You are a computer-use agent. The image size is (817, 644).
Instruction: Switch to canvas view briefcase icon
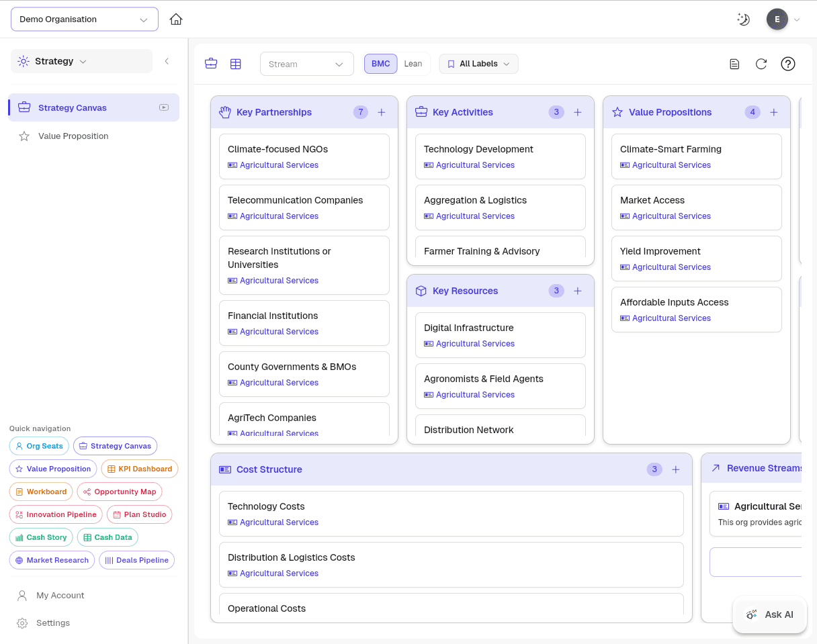pos(211,64)
